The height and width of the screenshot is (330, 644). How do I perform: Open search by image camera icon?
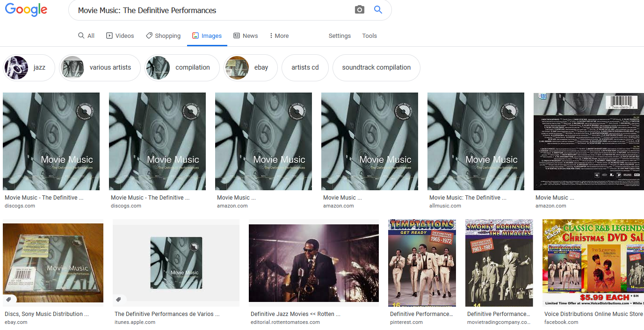[x=359, y=10]
